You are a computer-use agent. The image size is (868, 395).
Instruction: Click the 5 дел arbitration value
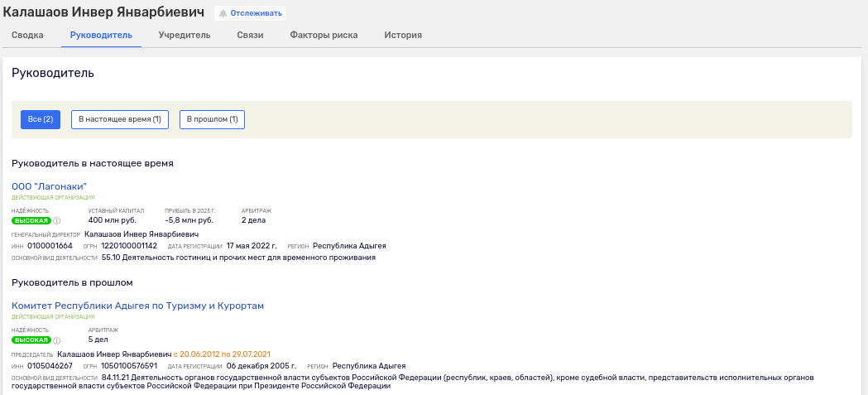[x=98, y=340]
